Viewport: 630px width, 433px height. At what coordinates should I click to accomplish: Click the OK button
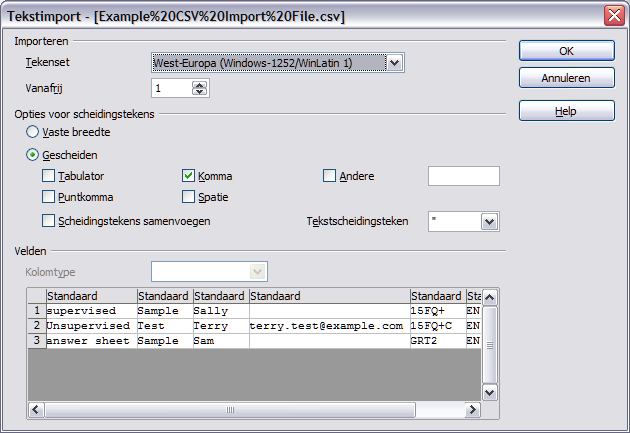(567, 51)
